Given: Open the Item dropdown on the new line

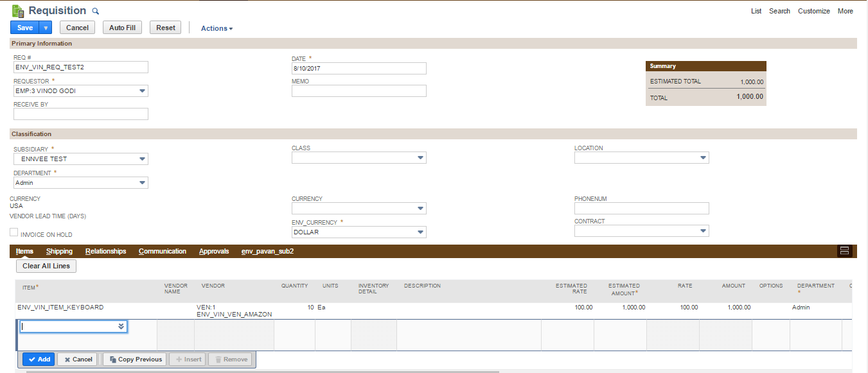Looking at the screenshot, I should click(x=120, y=326).
